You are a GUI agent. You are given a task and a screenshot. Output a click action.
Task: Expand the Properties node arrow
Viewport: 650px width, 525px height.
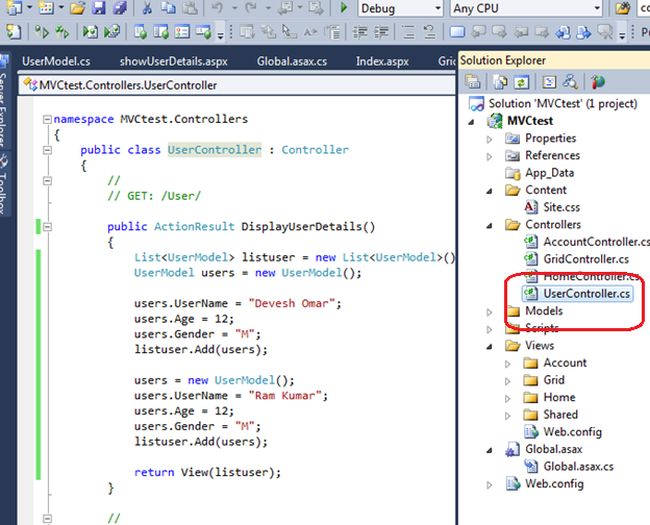point(490,139)
